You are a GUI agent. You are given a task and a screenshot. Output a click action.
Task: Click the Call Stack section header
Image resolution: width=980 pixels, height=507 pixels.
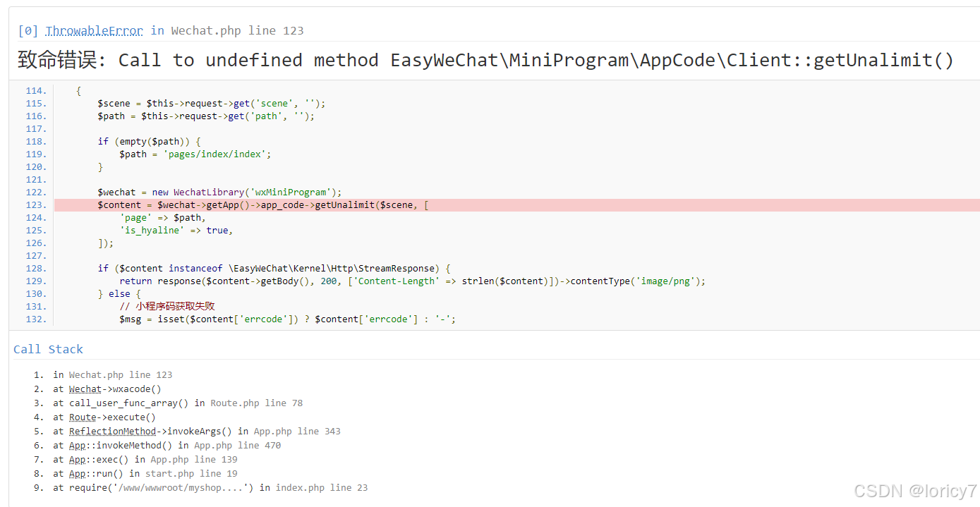[48, 349]
